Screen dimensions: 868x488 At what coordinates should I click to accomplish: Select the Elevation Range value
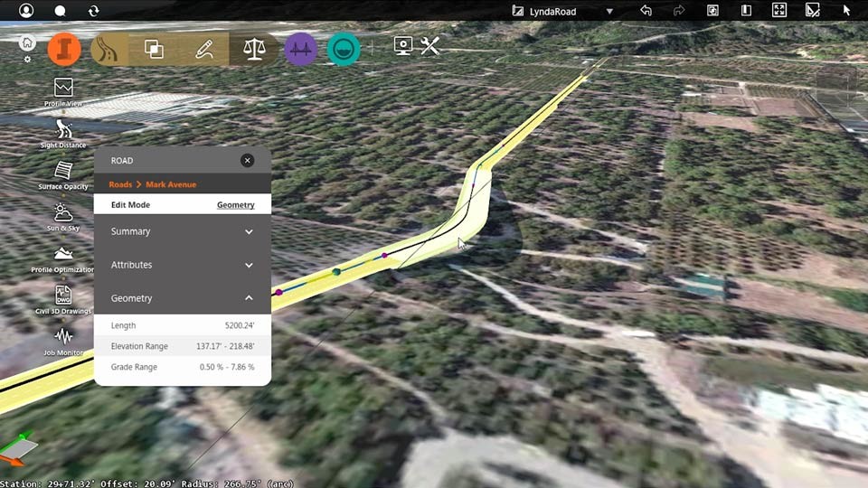[225, 346]
